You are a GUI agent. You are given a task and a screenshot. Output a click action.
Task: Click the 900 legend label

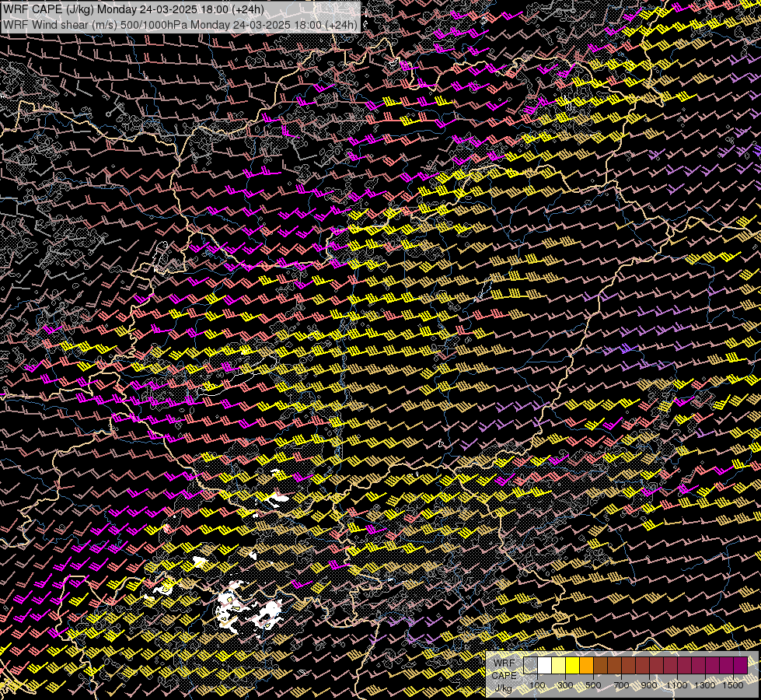point(649,685)
